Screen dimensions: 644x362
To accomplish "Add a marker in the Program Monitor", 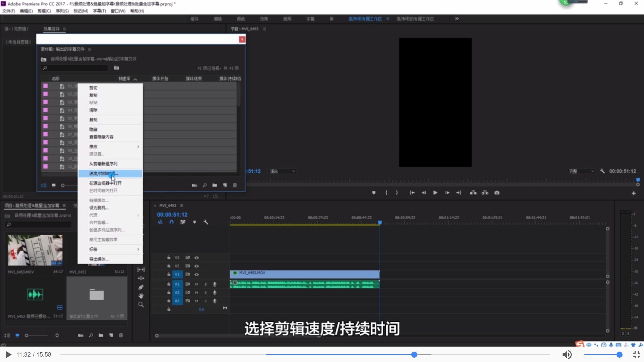I will coord(374,193).
